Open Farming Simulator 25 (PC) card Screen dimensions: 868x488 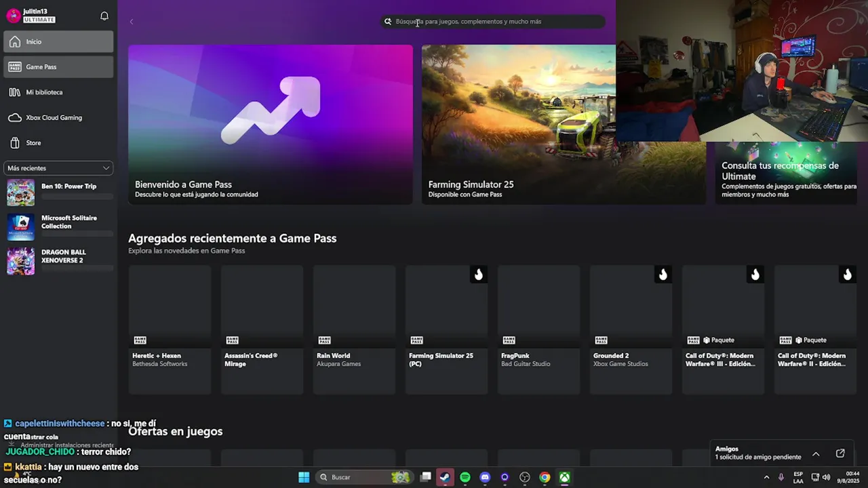pyautogui.click(x=446, y=329)
